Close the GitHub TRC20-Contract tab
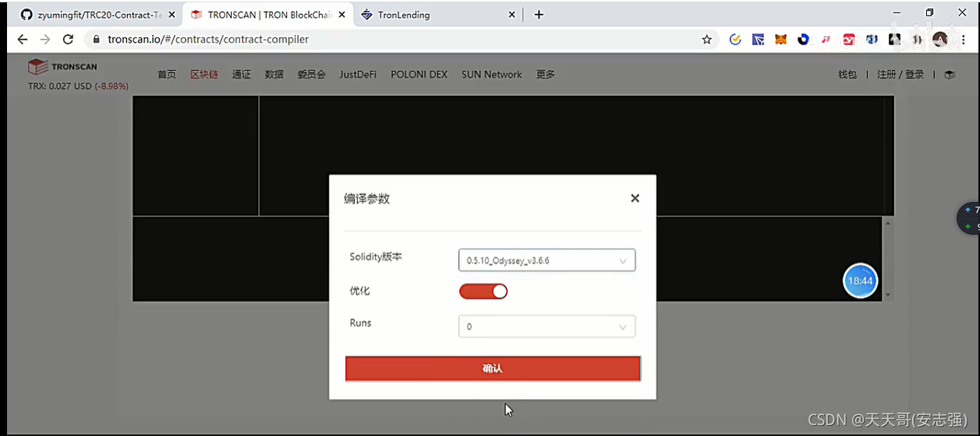 click(x=172, y=15)
